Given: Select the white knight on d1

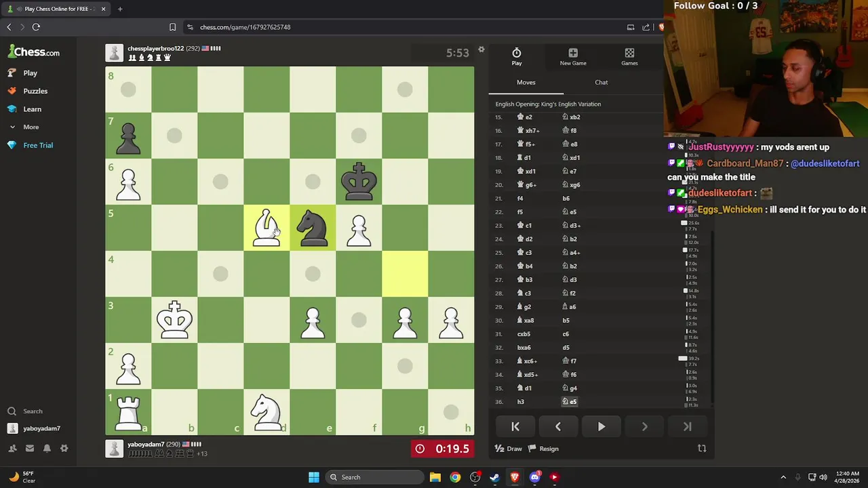Looking at the screenshot, I should (x=267, y=412).
